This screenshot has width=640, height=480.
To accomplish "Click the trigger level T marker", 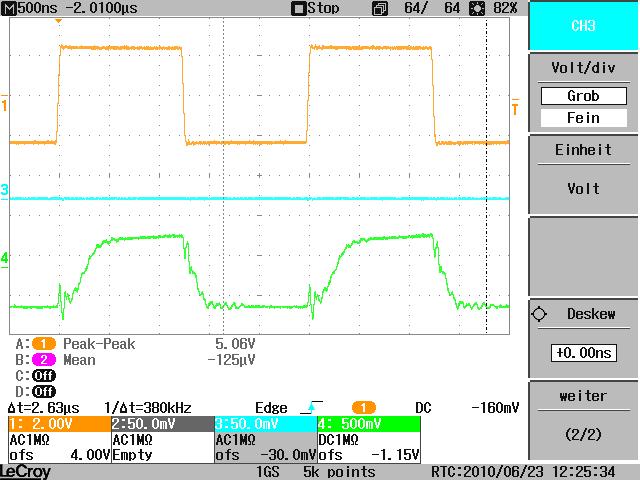I will [515, 107].
